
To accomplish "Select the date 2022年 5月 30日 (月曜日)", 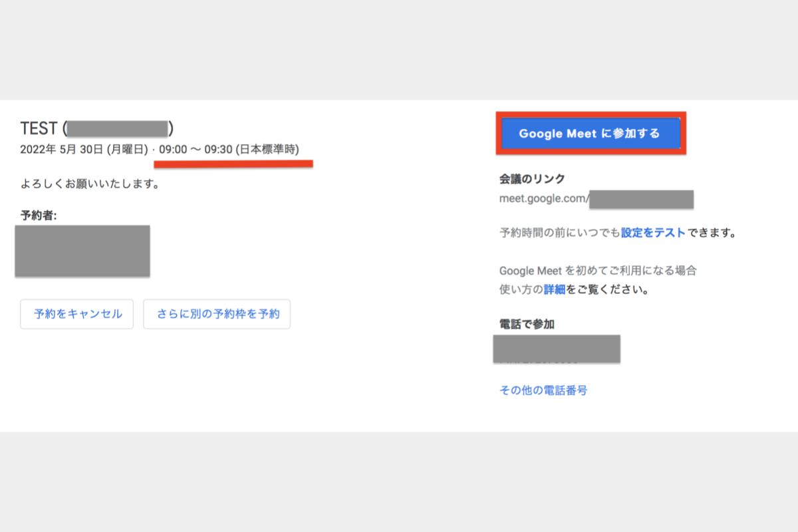I will pyautogui.click(x=84, y=150).
